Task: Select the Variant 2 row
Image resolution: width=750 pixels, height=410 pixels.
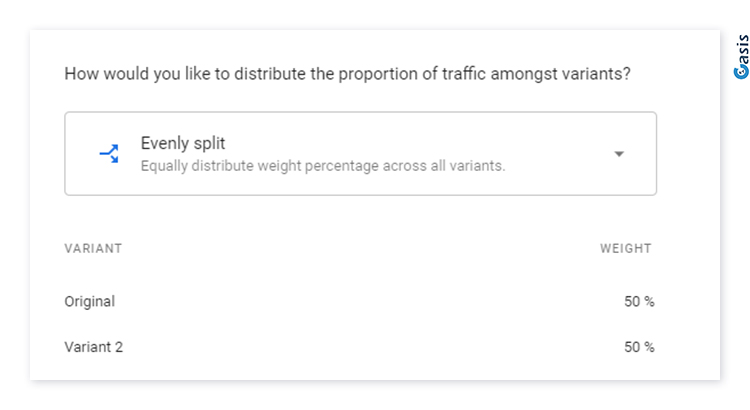Action: (x=360, y=347)
